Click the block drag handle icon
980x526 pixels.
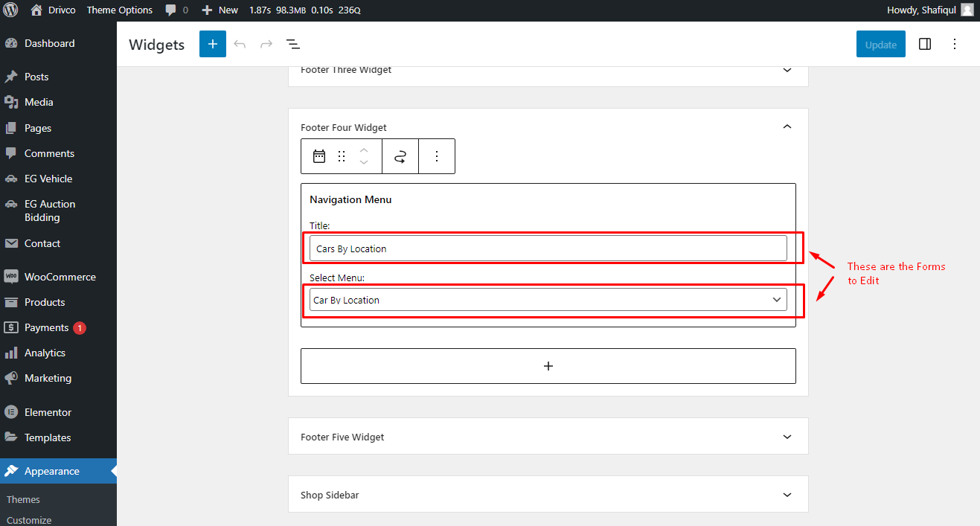pyautogui.click(x=342, y=155)
